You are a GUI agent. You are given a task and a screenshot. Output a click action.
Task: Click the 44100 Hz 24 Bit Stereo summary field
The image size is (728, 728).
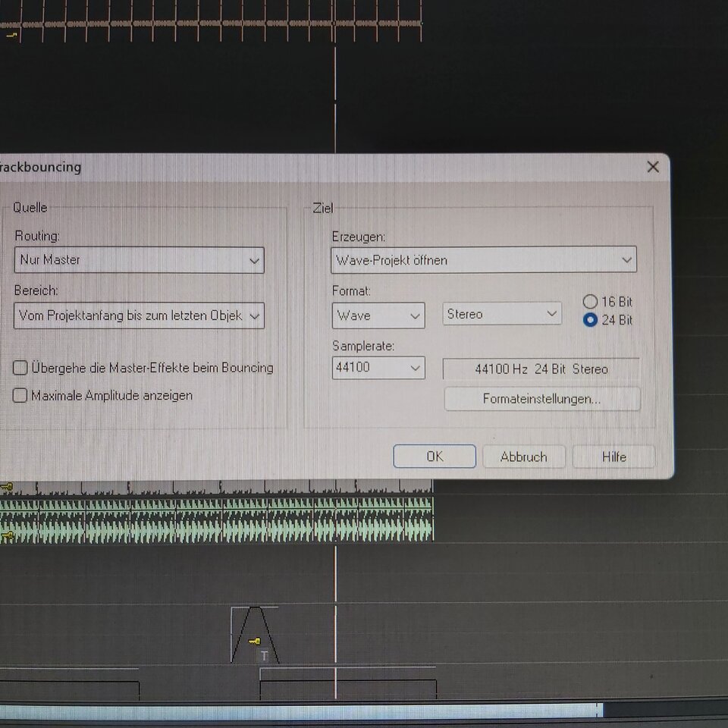pos(541,369)
